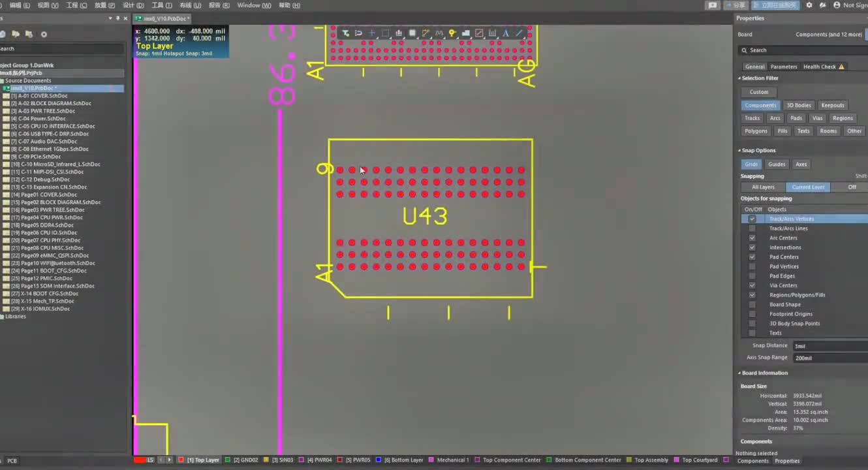Click the U43 component designator on board
The image size is (868, 470).
click(x=425, y=216)
